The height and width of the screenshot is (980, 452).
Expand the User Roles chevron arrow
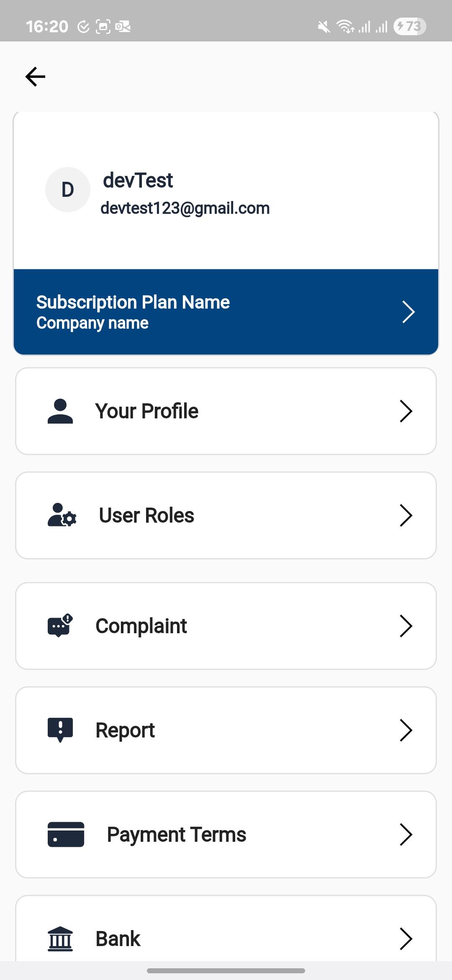406,515
